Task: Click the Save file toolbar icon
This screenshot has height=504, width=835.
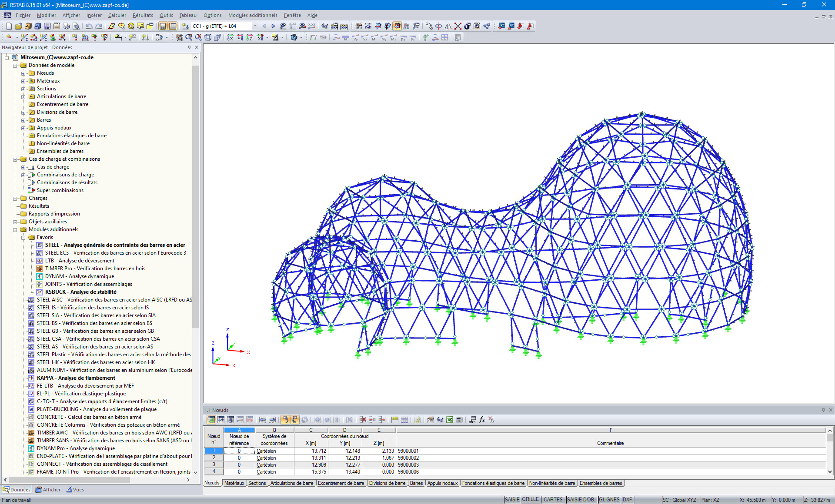Action: [47, 26]
